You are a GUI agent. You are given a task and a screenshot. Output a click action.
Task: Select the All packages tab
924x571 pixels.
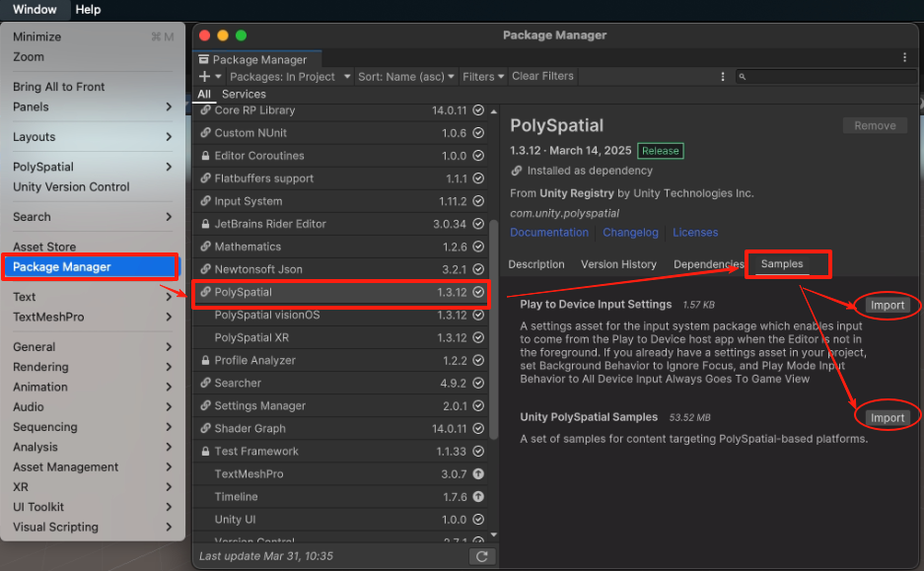click(x=204, y=95)
